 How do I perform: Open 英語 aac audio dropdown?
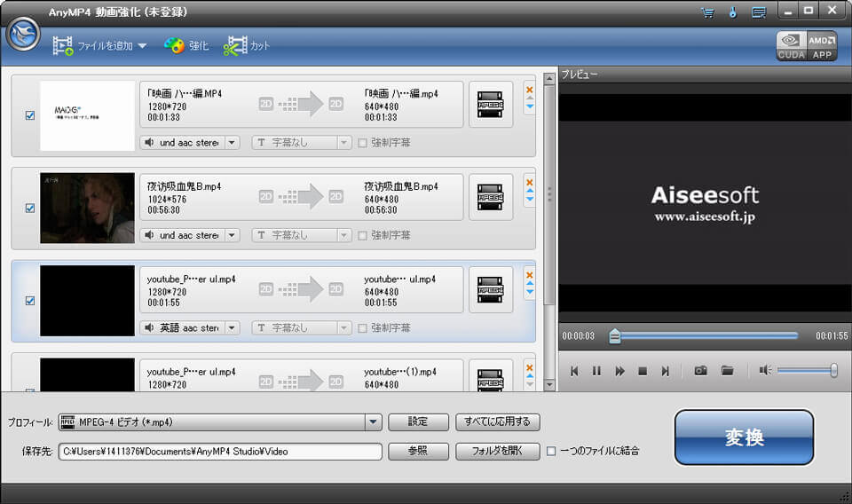[232, 328]
